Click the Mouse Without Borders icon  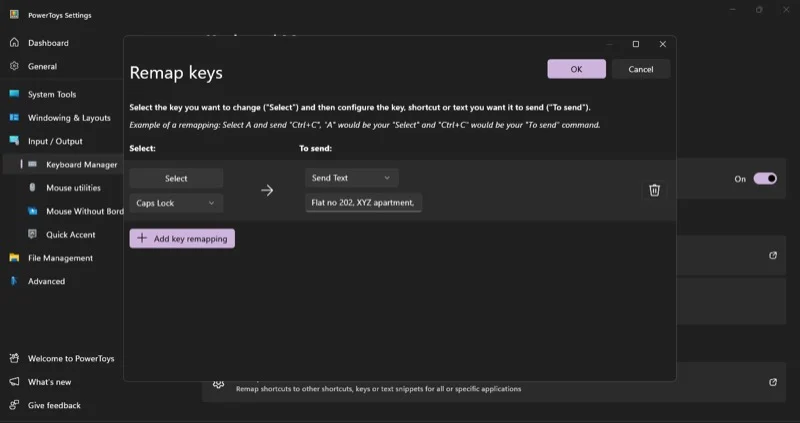point(33,211)
